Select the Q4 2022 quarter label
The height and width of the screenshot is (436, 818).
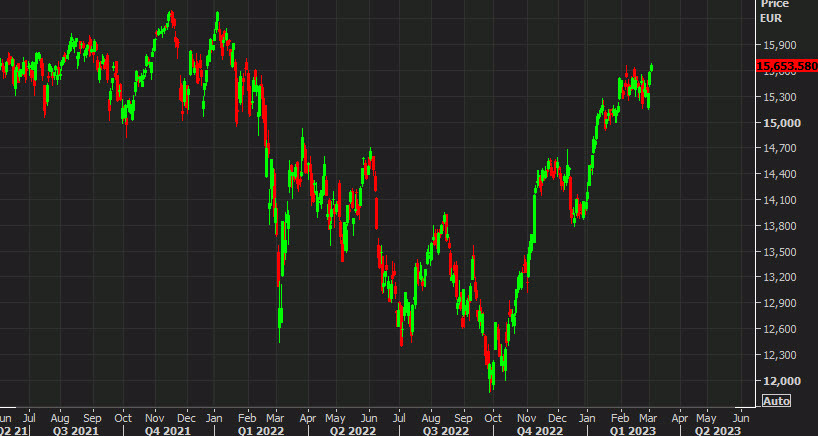[539, 431]
